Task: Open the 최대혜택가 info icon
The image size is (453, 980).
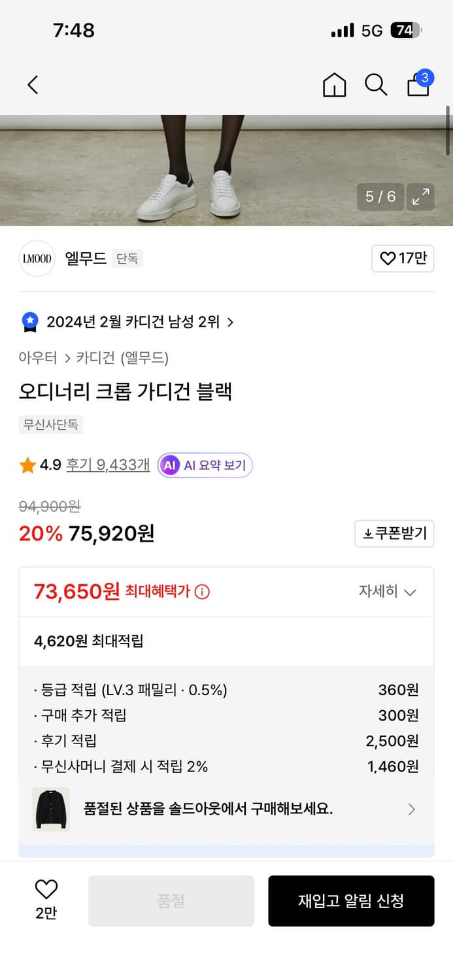Action: click(201, 592)
